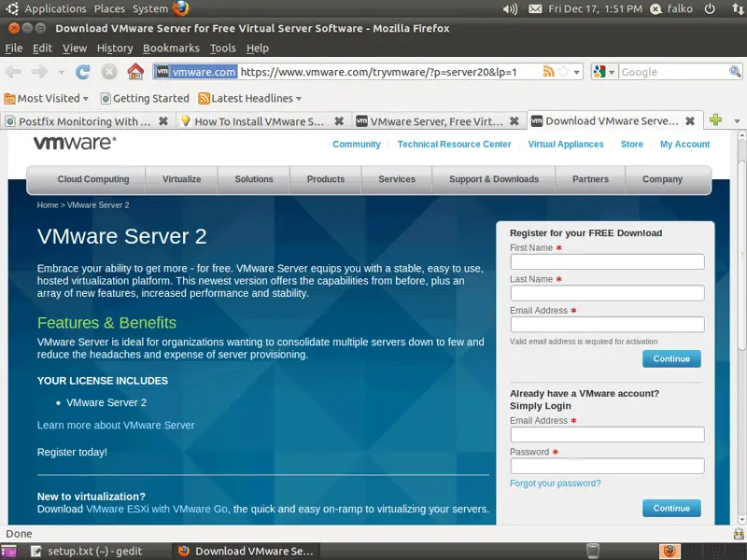
Task: Open the volume speaker indicator
Action: tap(510, 8)
